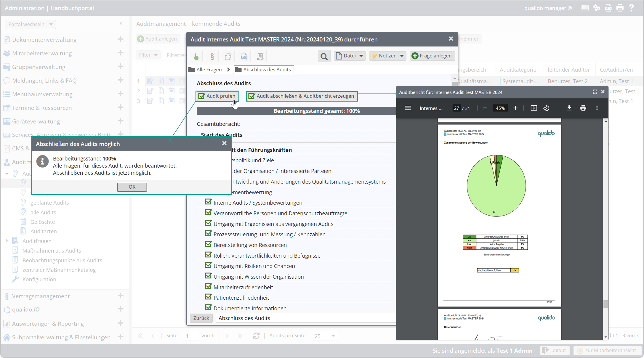Click the PDF viewer vertical scrollbar thumb
The width and height of the screenshot is (644, 358).
pos(606,304)
